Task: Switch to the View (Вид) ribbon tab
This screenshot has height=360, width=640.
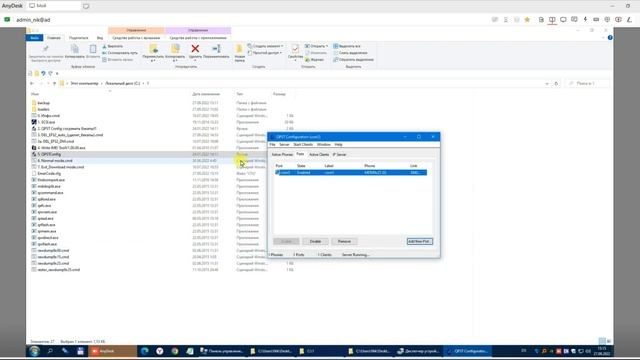Action: [100, 38]
